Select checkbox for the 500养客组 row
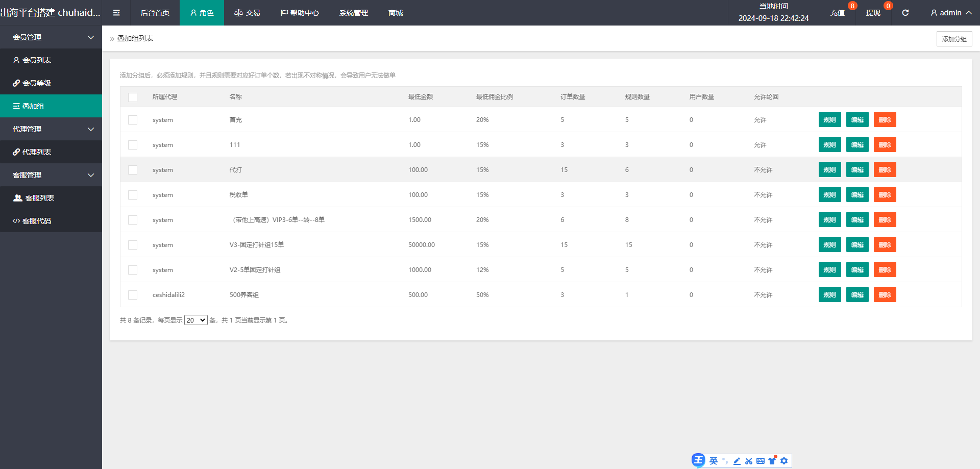The width and height of the screenshot is (980, 469). (x=133, y=295)
